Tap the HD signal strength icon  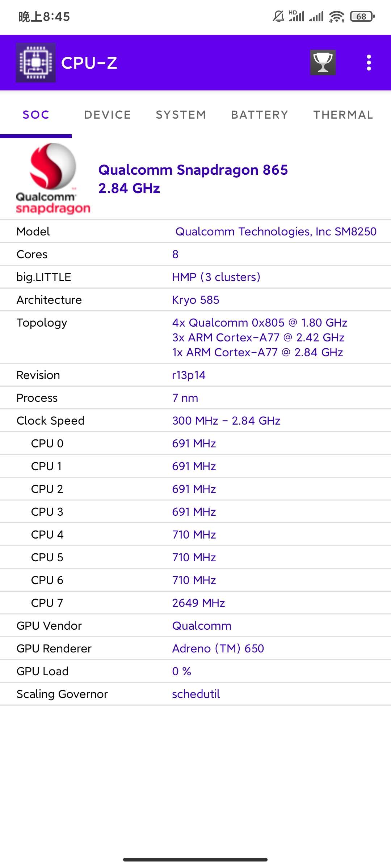(296, 16)
